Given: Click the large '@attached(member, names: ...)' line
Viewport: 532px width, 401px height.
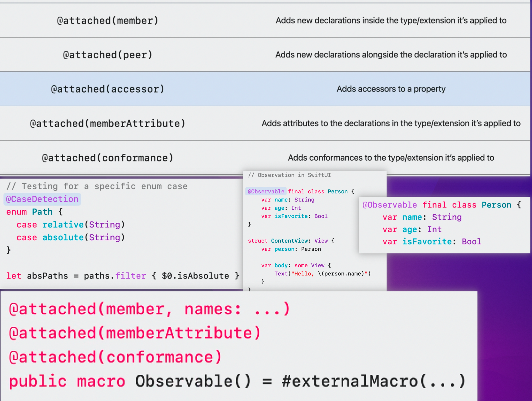Looking at the screenshot, I should pyautogui.click(x=149, y=309).
